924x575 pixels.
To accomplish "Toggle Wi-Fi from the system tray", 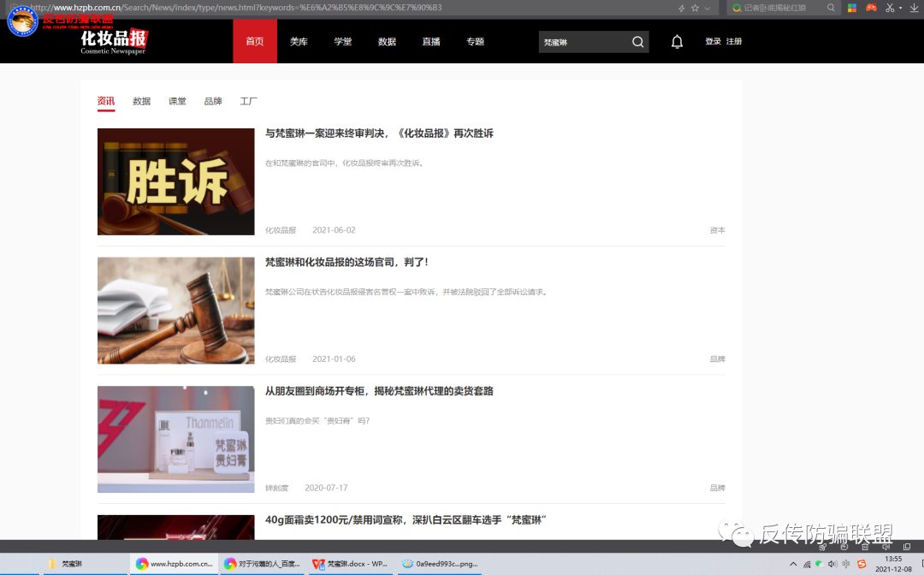I will tap(807, 564).
